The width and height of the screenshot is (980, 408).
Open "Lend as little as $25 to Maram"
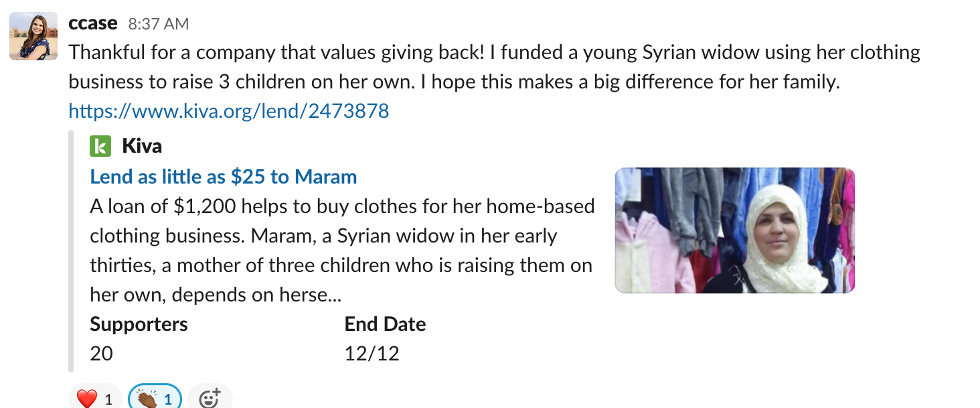(x=224, y=177)
